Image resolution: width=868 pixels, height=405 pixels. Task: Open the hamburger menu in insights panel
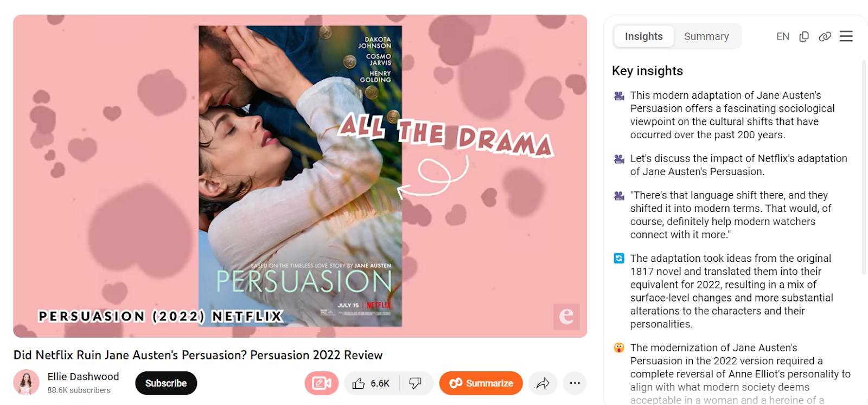(846, 36)
